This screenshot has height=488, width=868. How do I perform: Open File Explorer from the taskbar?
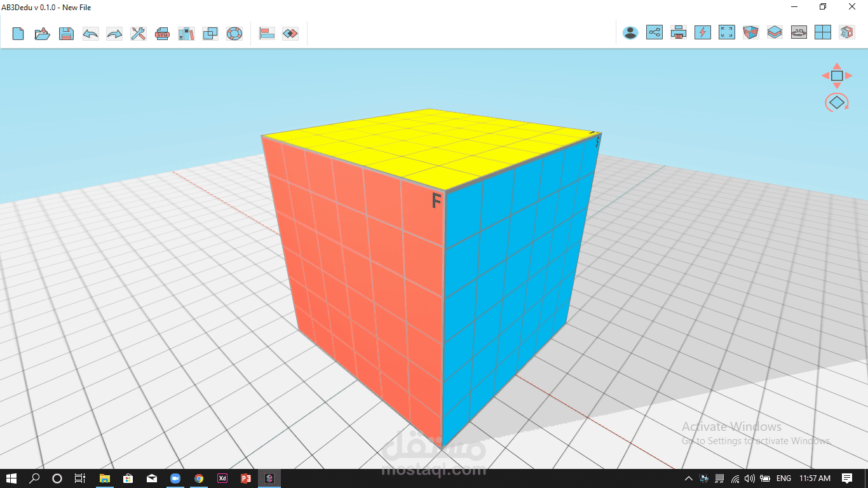105,478
